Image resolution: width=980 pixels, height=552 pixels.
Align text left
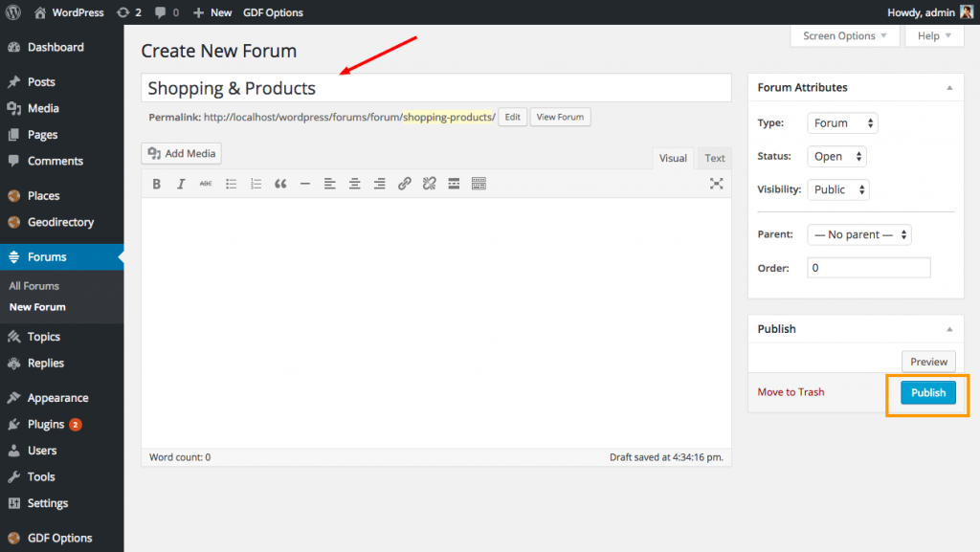coord(329,184)
